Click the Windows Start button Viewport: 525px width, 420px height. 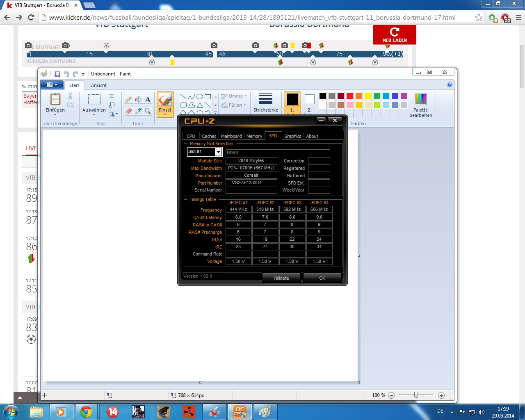[x=11, y=412]
